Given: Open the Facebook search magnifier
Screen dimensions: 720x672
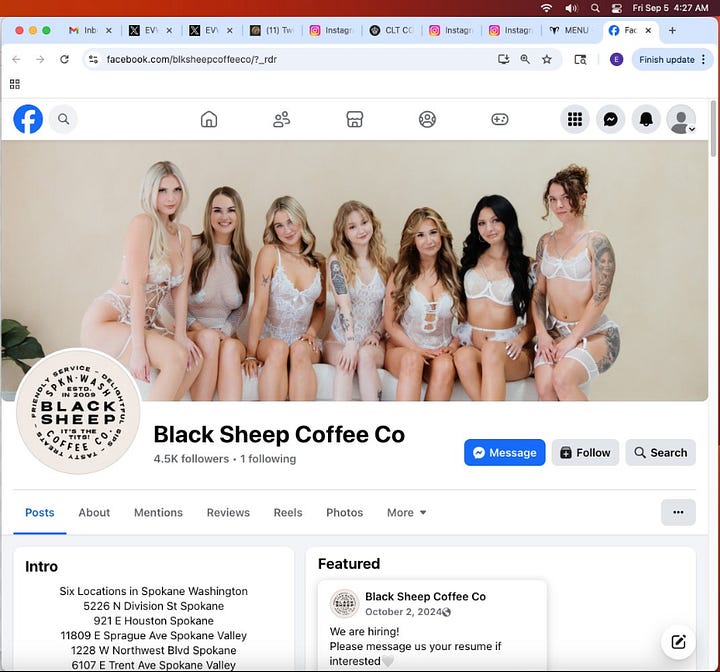Looking at the screenshot, I should coord(63,119).
